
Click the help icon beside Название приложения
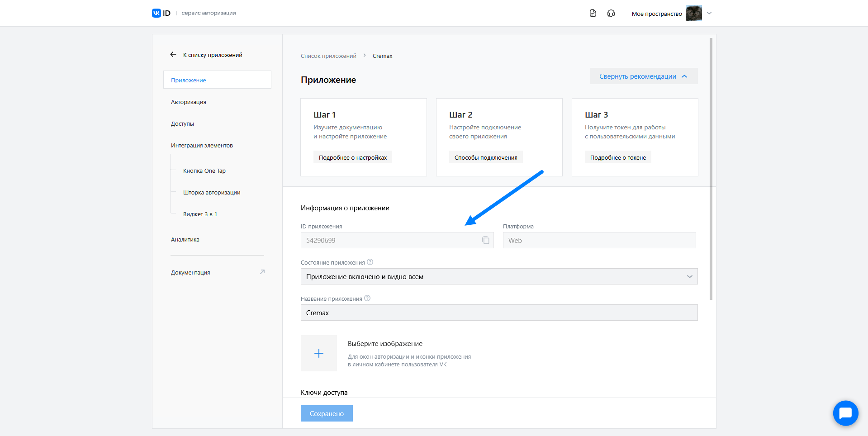click(x=367, y=299)
